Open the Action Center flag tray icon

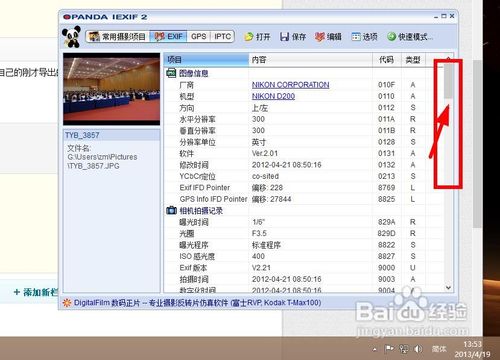[x=389, y=349]
